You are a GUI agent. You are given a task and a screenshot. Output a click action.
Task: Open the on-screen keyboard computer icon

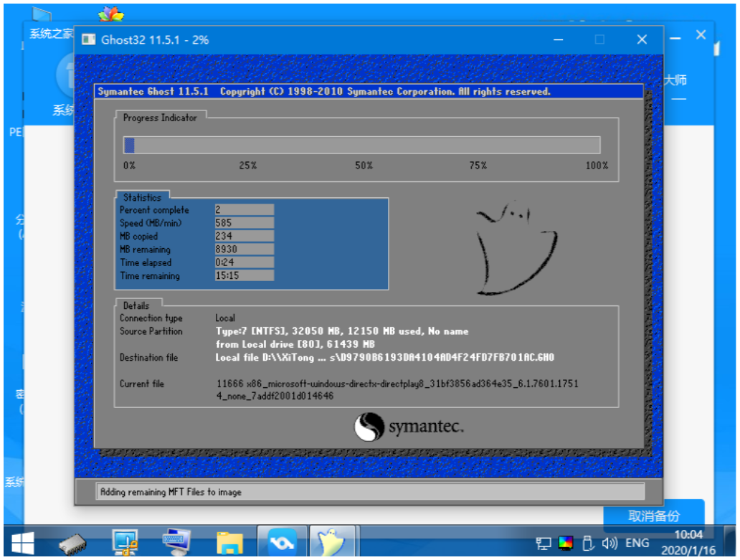pos(176,541)
